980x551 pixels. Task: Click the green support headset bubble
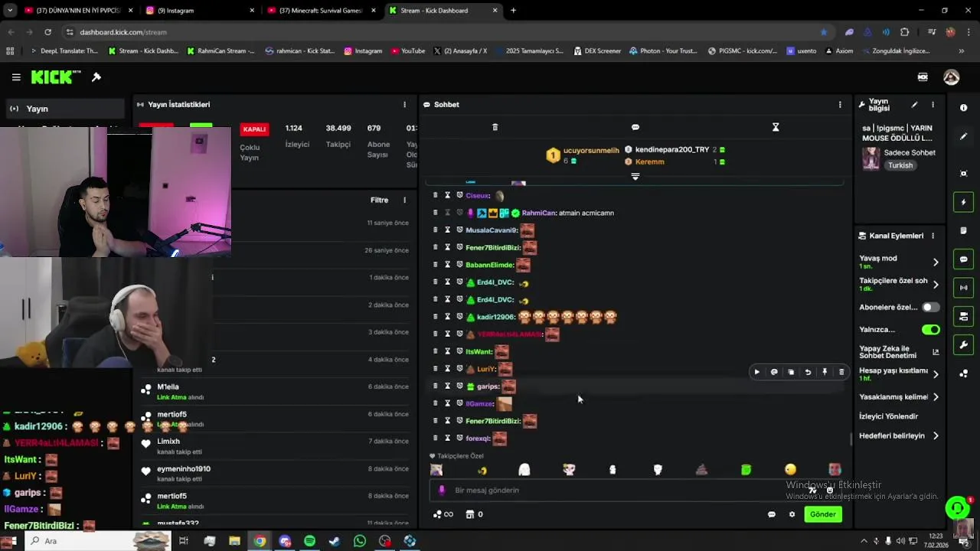pyautogui.click(x=956, y=508)
